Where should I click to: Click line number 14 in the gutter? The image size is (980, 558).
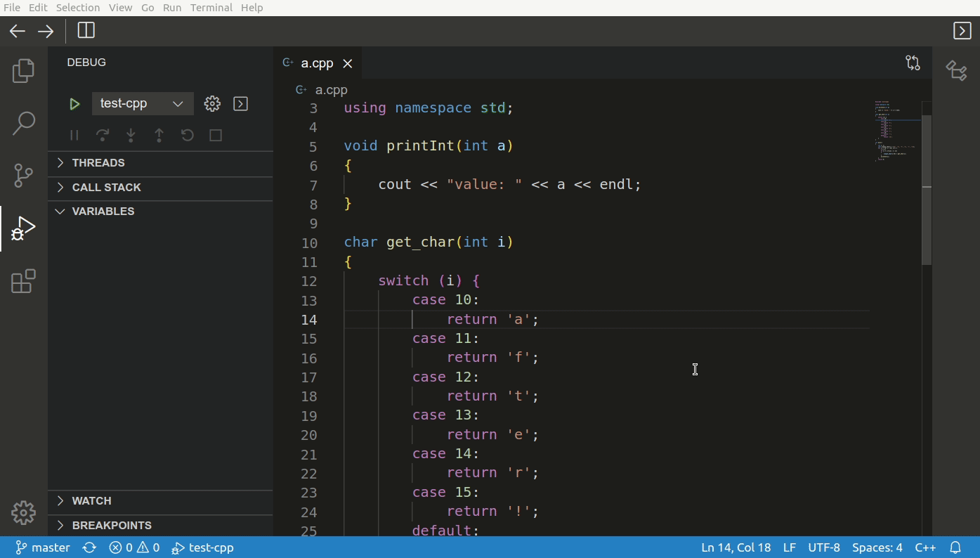(309, 320)
